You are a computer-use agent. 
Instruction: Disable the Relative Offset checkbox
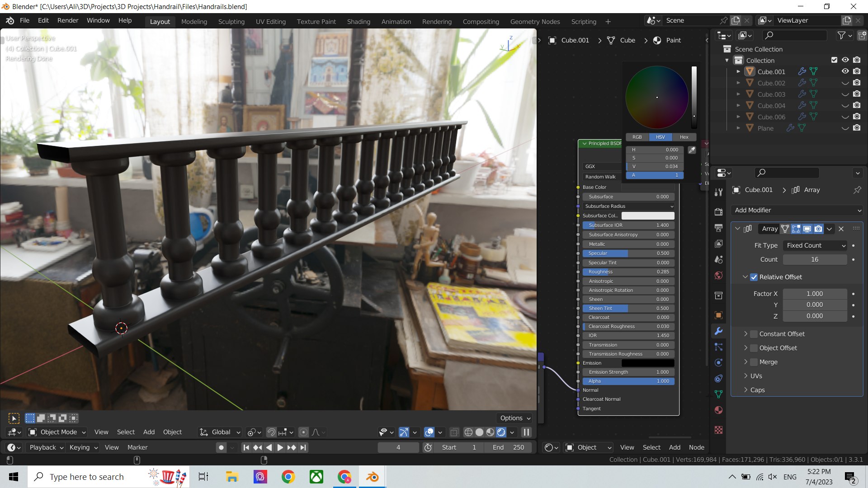click(x=754, y=277)
